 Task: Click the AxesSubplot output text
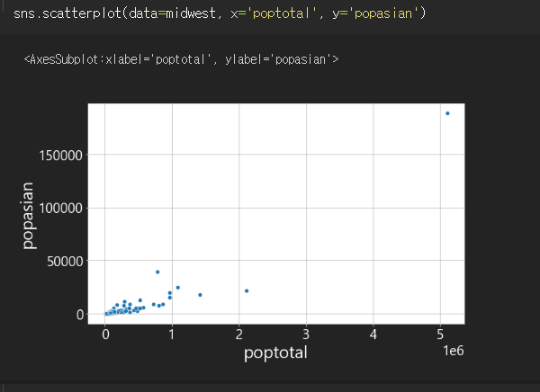tap(182, 59)
